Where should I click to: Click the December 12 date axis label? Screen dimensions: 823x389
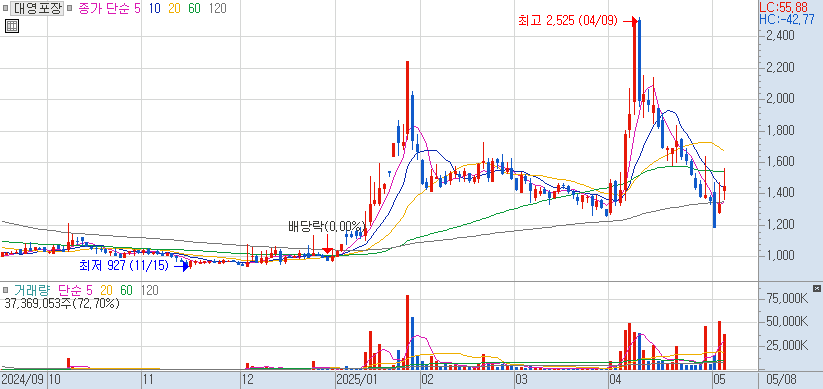pyautogui.click(x=247, y=380)
